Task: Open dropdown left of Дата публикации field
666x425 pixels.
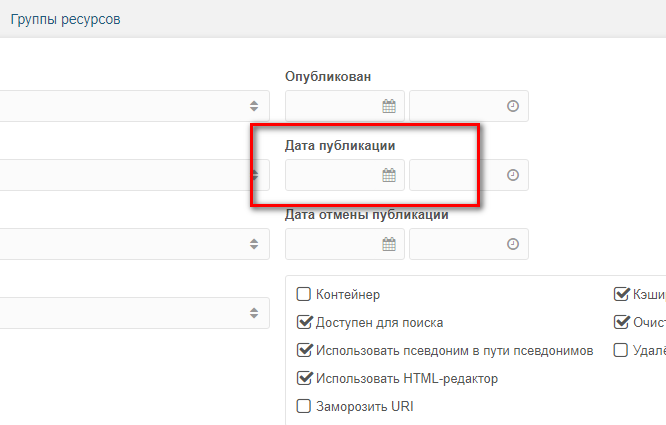Action: pos(254,175)
